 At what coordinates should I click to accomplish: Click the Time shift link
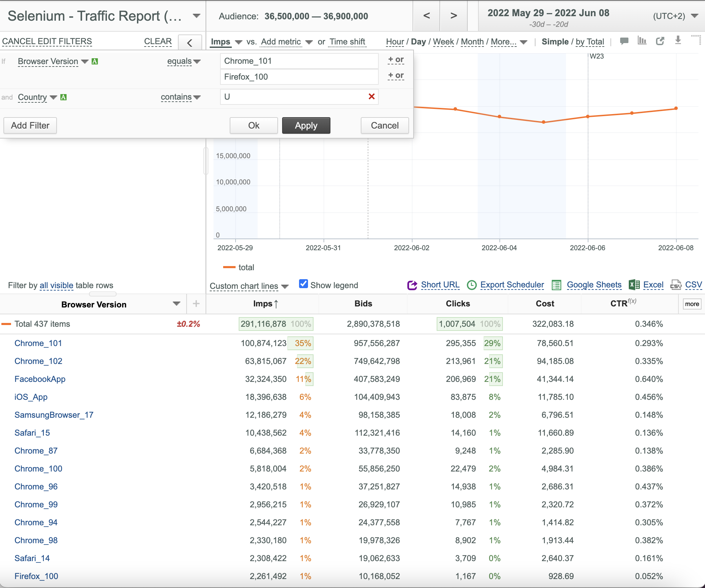coord(347,42)
